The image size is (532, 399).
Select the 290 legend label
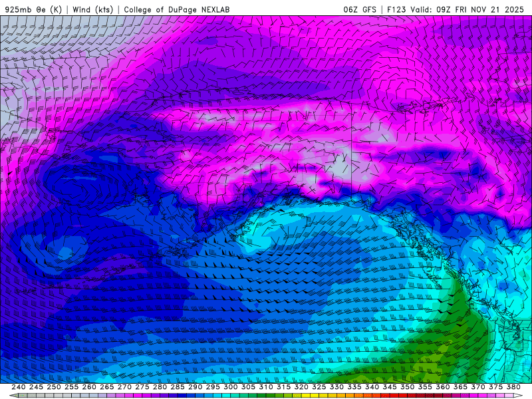pyautogui.click(x=195, y=387)
